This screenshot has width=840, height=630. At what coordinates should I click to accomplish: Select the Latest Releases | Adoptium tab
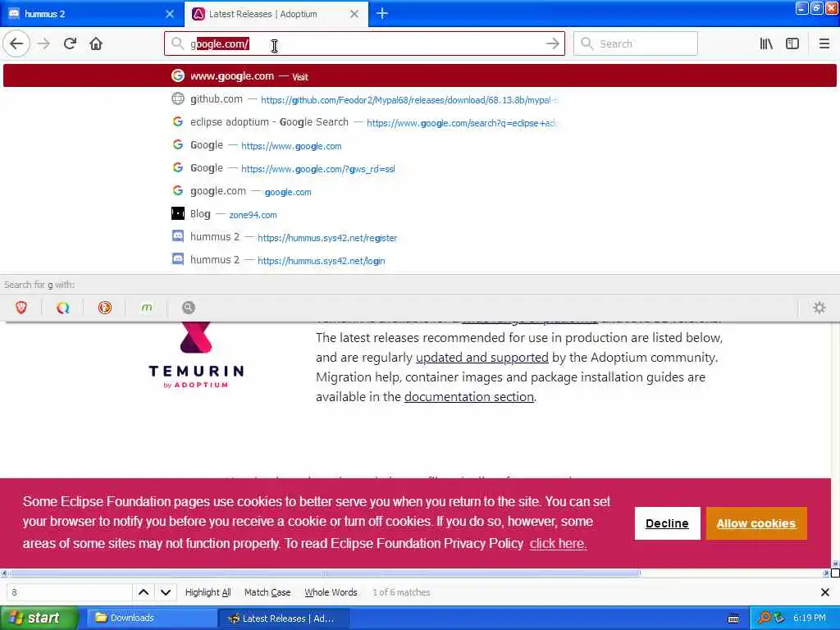point(276,14)
